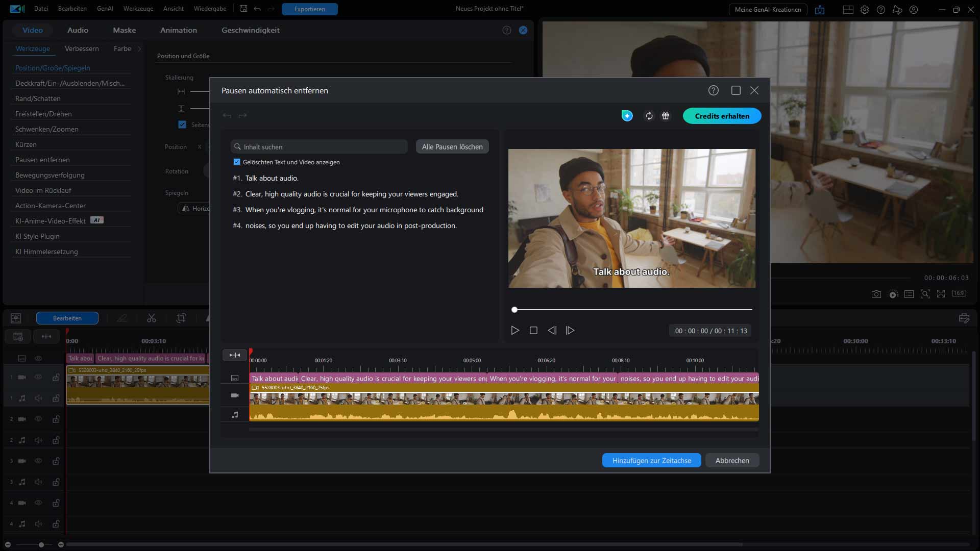
Task: Click the snapshot camera icon under the preview
Action: point(876,294)
